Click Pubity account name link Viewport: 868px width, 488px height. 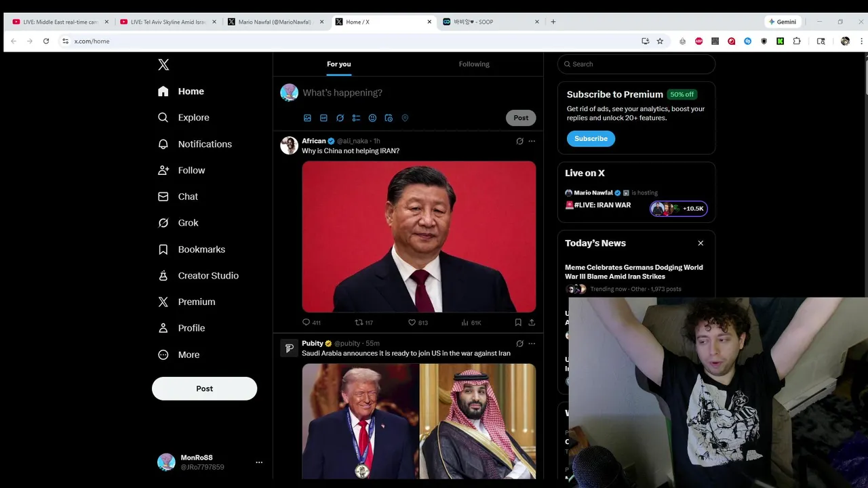(313, 344)
